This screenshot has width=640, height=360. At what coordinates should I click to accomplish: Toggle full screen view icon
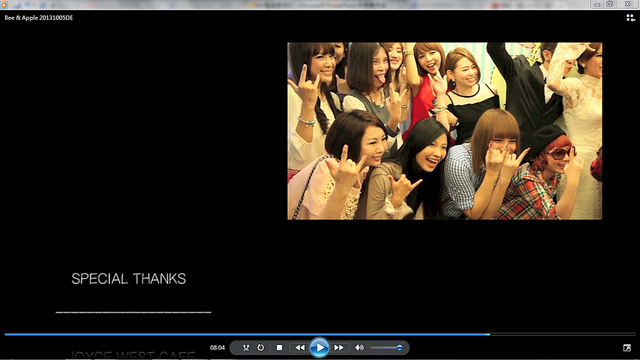pyautogui.click(x=627, y=348)
